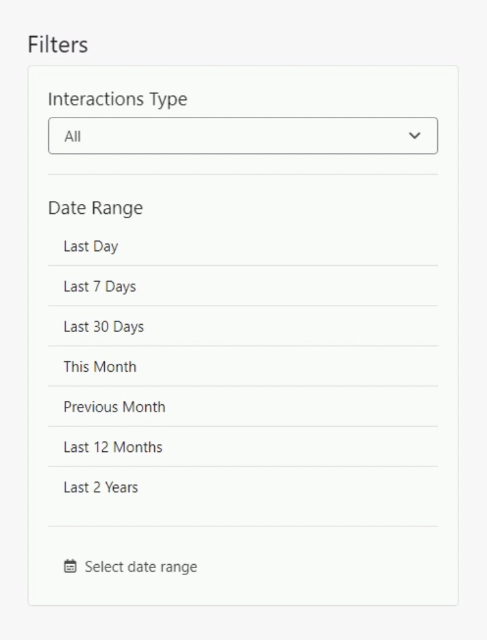Click the word Months in Last 12 Months

pyautogui.click(x=138, y=447)
